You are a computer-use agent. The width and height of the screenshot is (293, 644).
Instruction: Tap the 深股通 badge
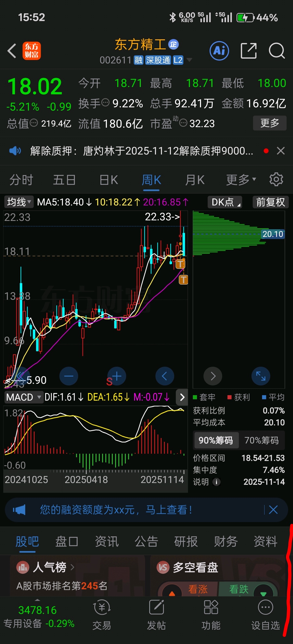tap(158, 60)
